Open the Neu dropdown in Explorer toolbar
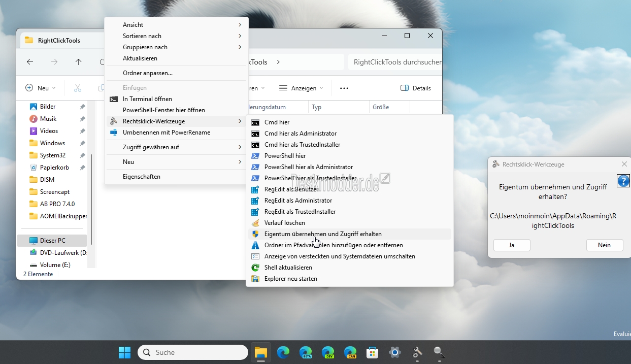The image size is (631, 364). click(41, 88)
